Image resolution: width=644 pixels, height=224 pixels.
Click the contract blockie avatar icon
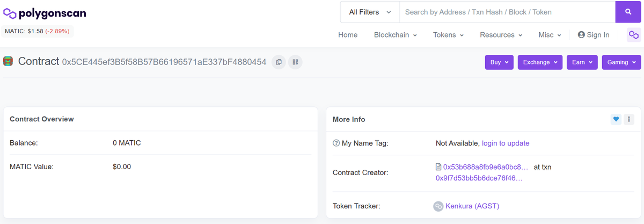click(x=8, y=62)
